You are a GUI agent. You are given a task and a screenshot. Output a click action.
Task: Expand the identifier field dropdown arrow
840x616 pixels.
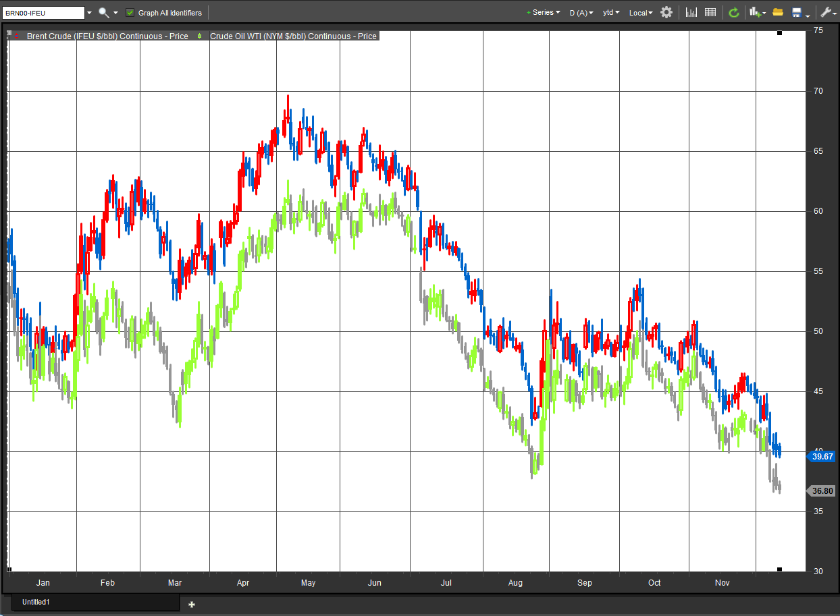click(89, 13)
